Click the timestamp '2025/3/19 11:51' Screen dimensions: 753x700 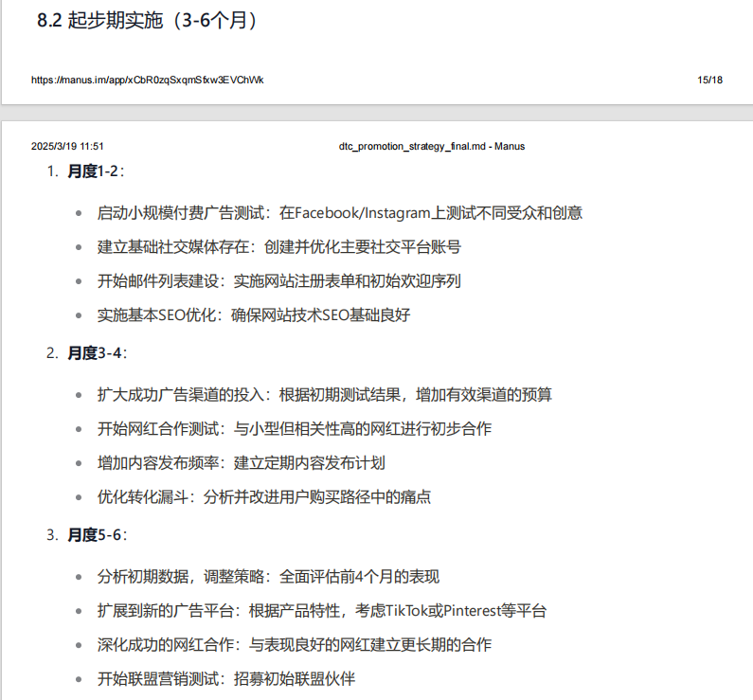[x=67, y=147]
